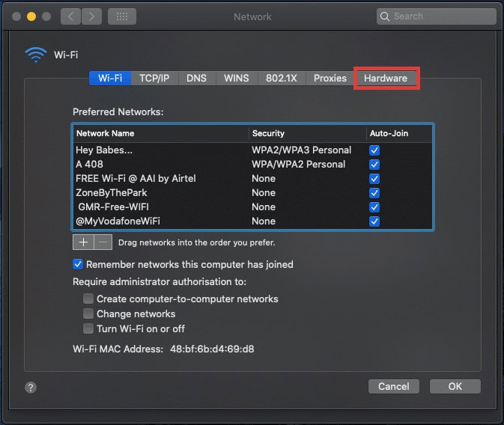The width and height of the screenshot is (504, 425).
Task: Click the back navigation arrow
Action: point(71,16)
